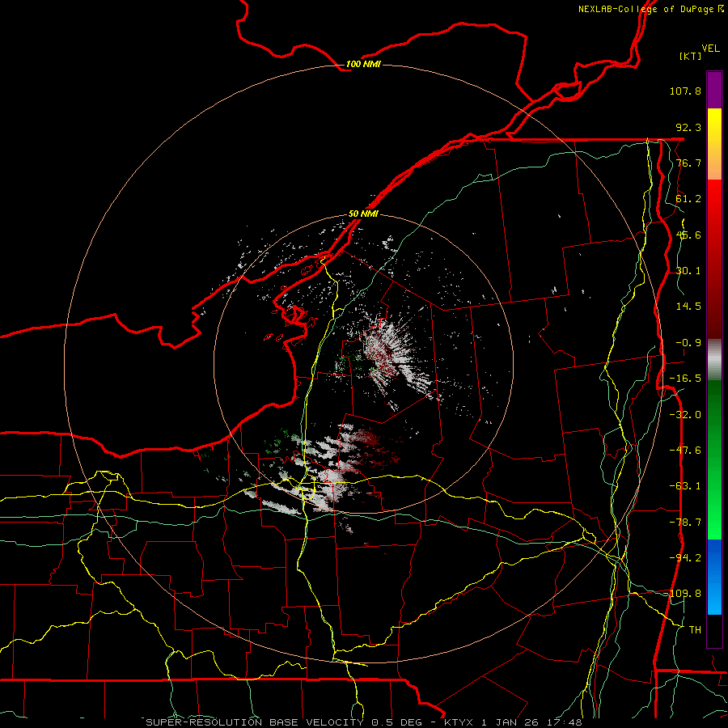This screenshot has height=728, width=728.
Task: Click the 100 NMI range ring label
Action: point(363,64)
